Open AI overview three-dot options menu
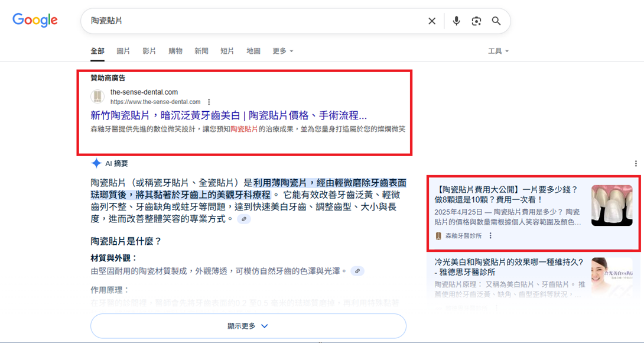This screenshot has height=343, width=644. pyautogui.click(x=636, y=164)
